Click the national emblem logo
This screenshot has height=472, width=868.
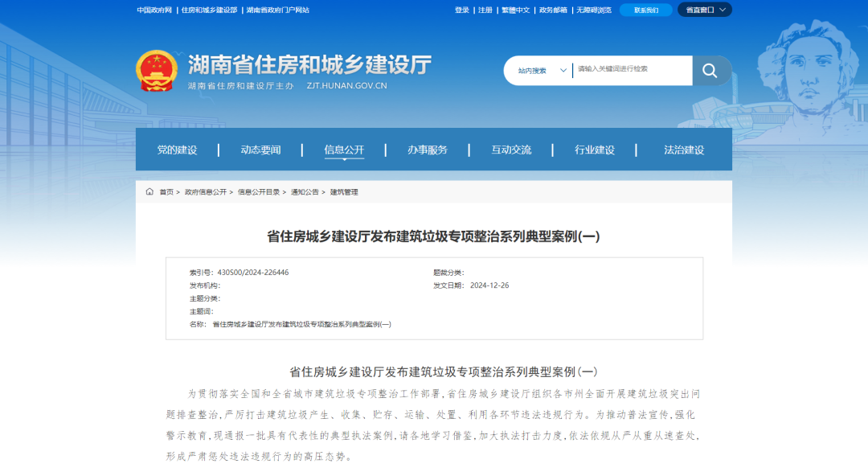pos(157,71)
